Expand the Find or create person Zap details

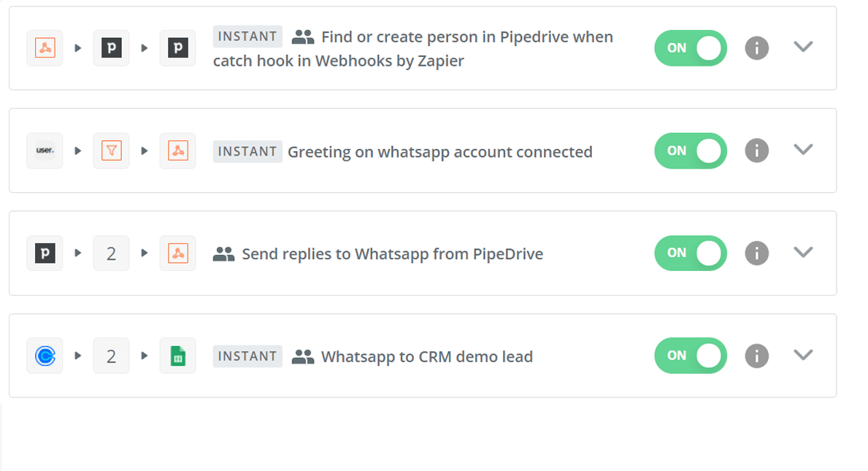(x=803, y=46)
